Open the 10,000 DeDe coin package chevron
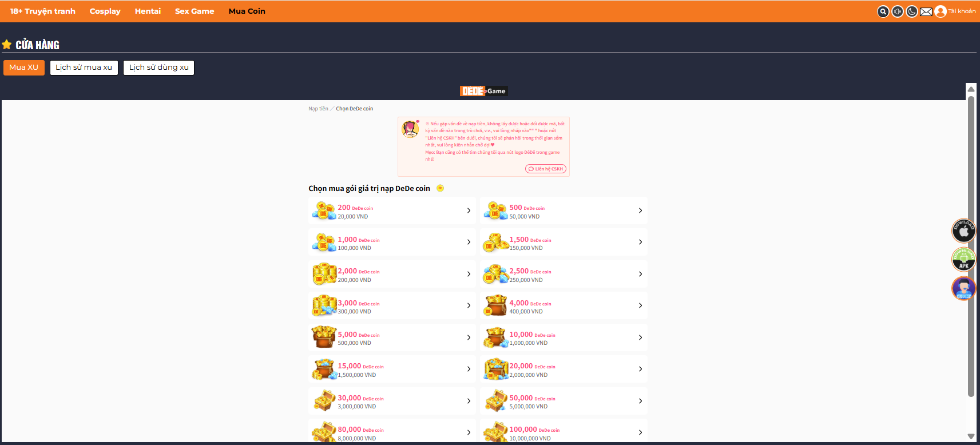The height and width of the screenshot is (445, 980). coord(640,337)
